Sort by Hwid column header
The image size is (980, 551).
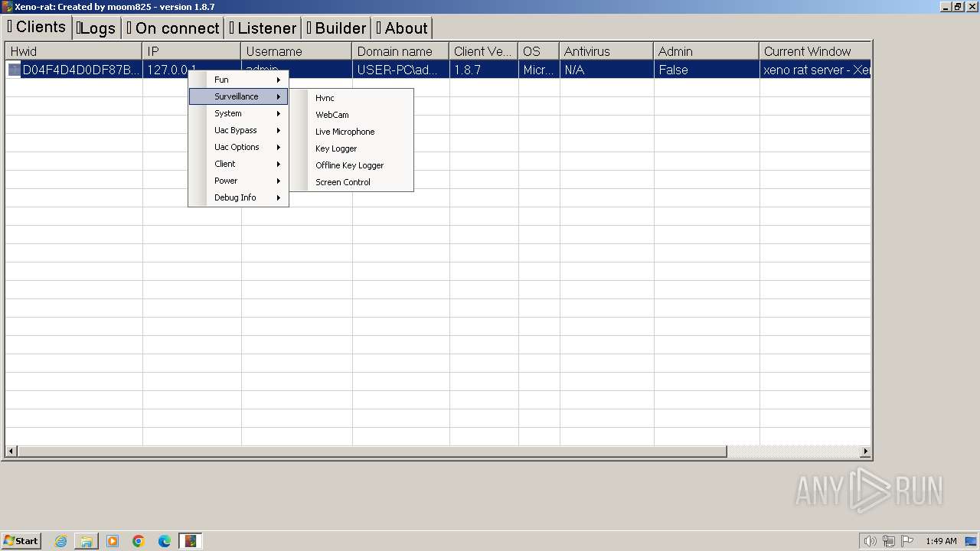73,51
